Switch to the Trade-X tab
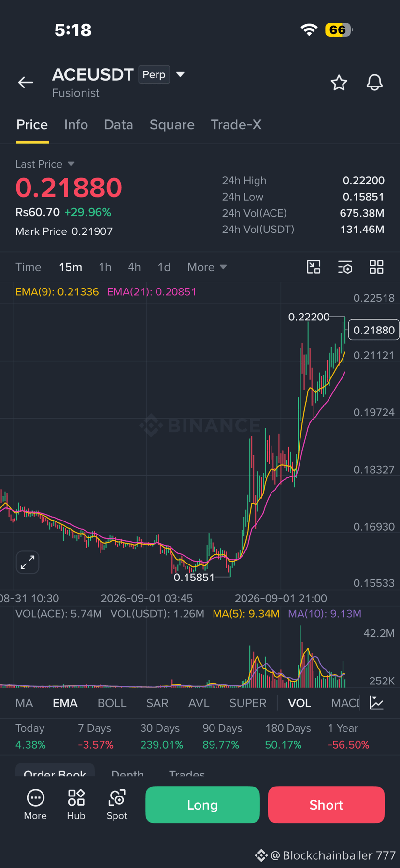The image size is (400, 868). click(236, 125)
